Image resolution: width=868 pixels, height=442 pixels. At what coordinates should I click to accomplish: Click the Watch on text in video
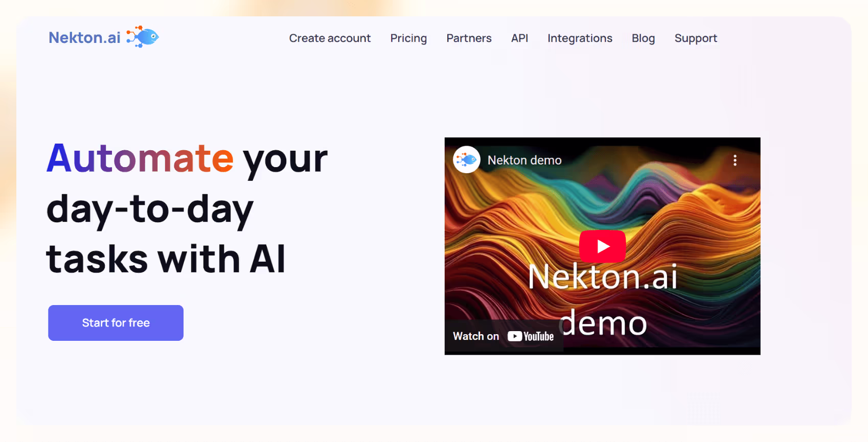(476, 336)
